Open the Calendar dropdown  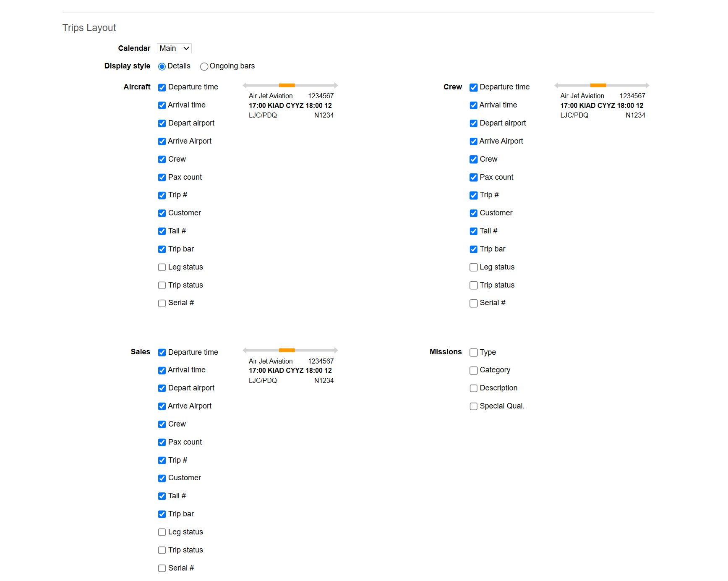[174, 48]
